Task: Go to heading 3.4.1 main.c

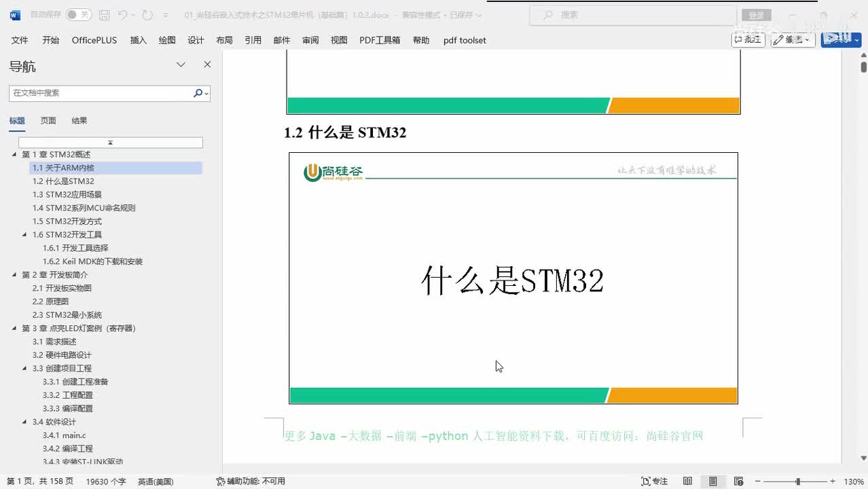Action: coord(65,435)
